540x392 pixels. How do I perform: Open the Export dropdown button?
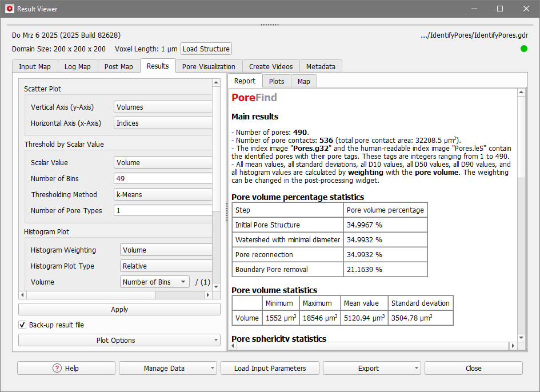[x=371, y=368]
